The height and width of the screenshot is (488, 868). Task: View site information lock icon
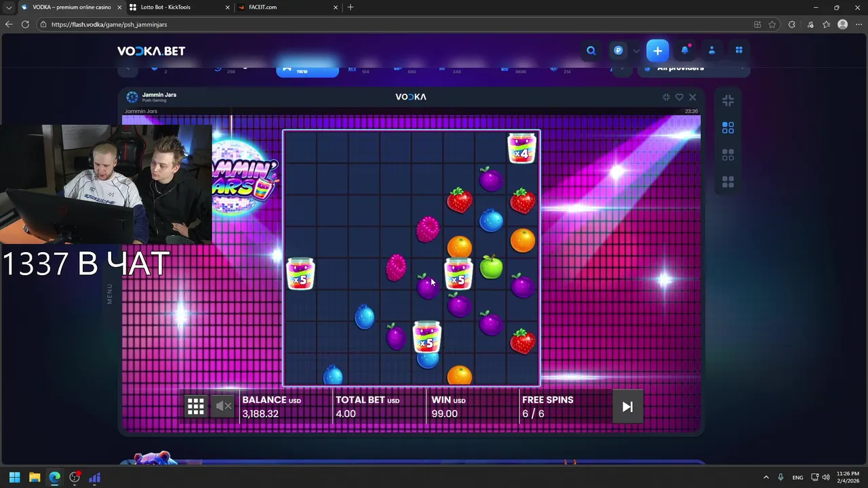(x=43, y=24)
